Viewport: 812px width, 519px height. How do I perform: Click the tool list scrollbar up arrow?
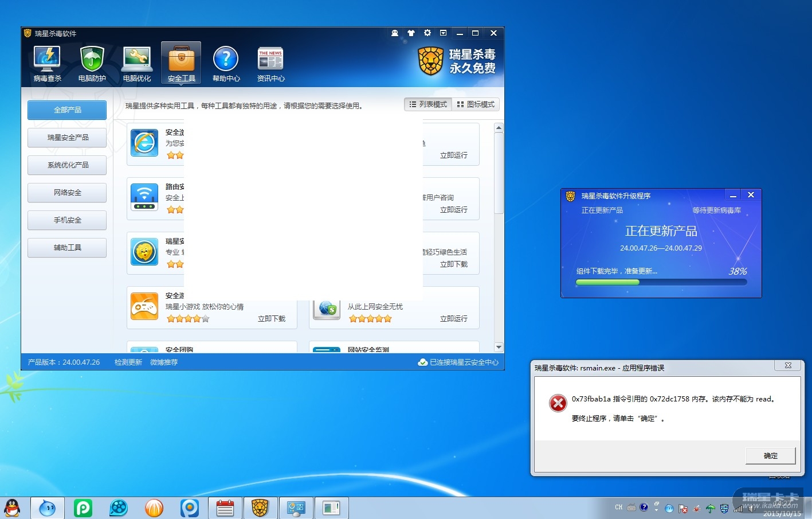[499, 128]
